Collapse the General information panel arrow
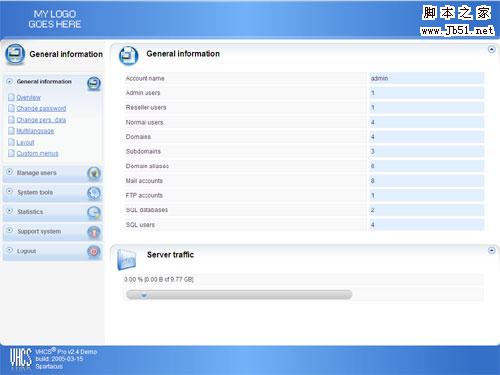Screen dimensions: 500x375 point(491,50)
